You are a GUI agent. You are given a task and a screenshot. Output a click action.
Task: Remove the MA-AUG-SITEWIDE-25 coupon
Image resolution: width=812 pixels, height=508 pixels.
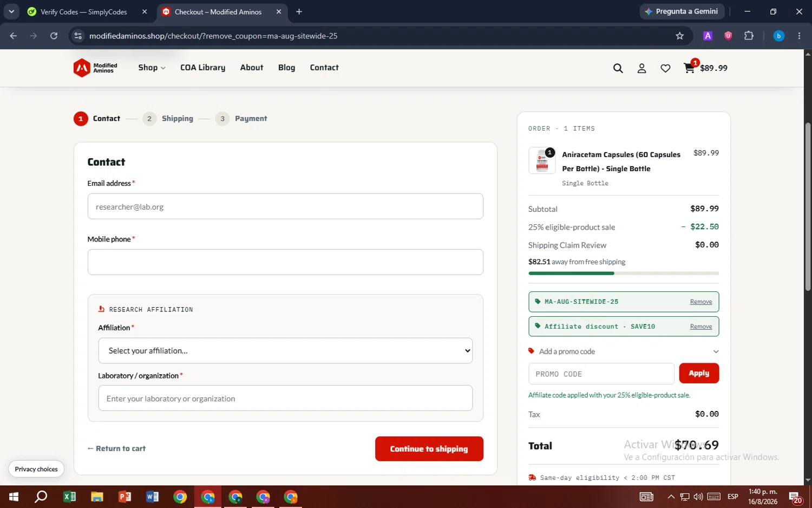coord(701,302)
